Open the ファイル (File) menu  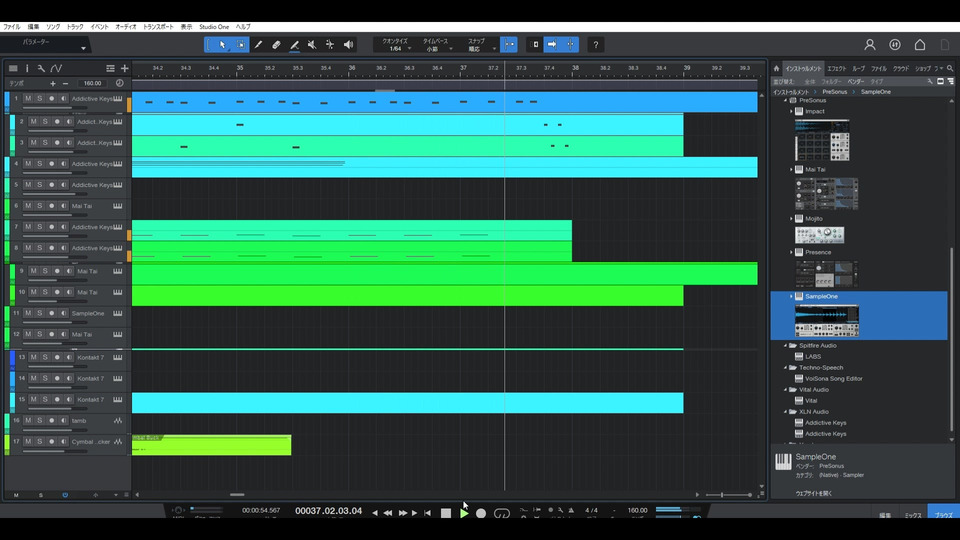coord(12,27)
